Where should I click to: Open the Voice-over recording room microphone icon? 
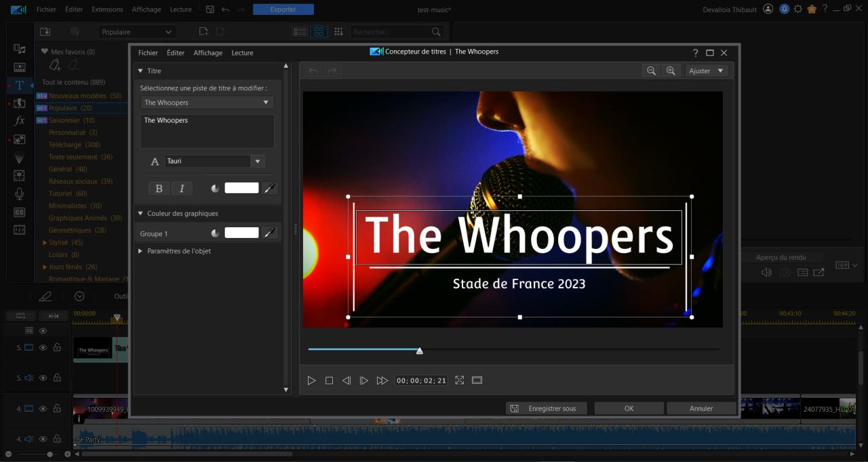coord(20,194)
